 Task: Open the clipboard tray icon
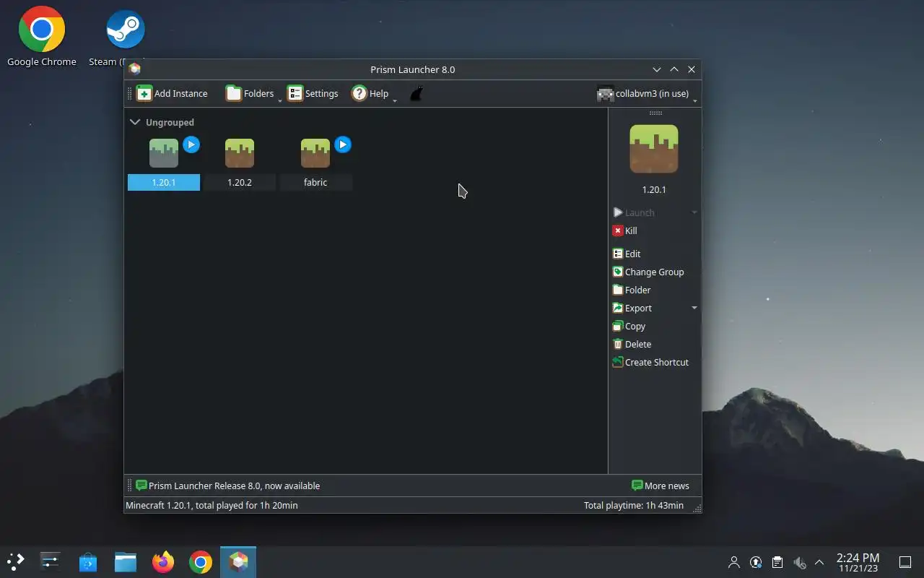coord(777,562)
